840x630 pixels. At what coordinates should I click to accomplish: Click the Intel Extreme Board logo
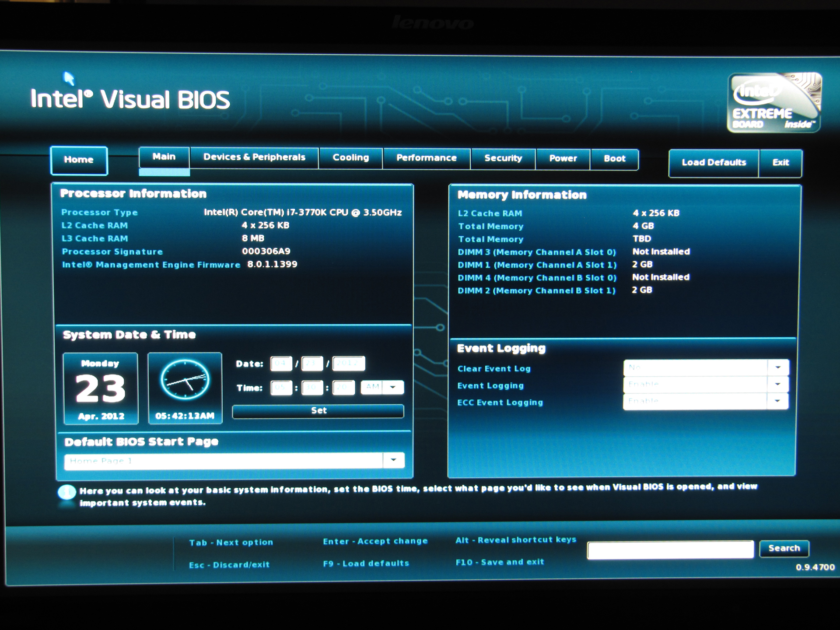pos(774,102)
